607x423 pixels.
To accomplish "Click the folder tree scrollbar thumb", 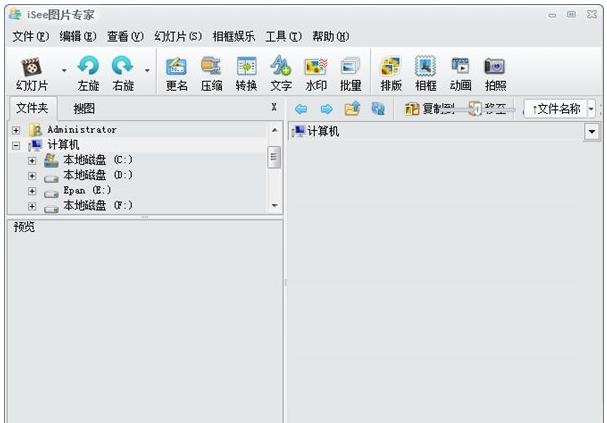I will (274, 157).
